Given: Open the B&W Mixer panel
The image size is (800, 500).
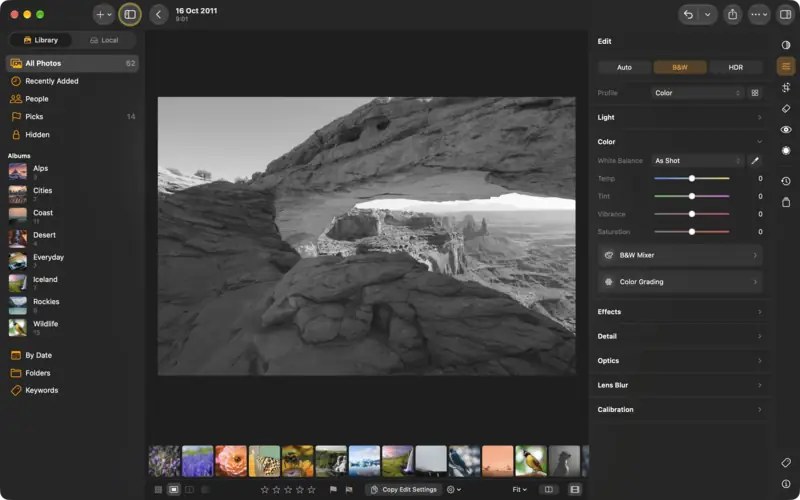Looking at the screenshot, I should 680,255.
